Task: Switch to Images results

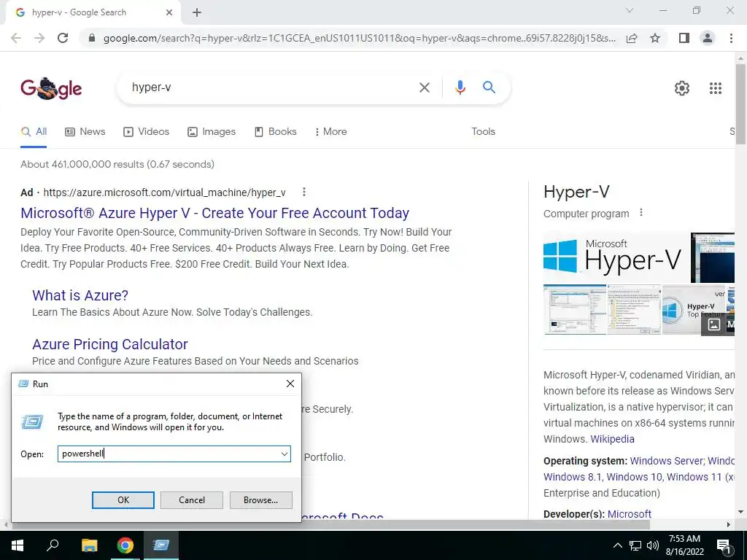Action: tap(212, 132)
